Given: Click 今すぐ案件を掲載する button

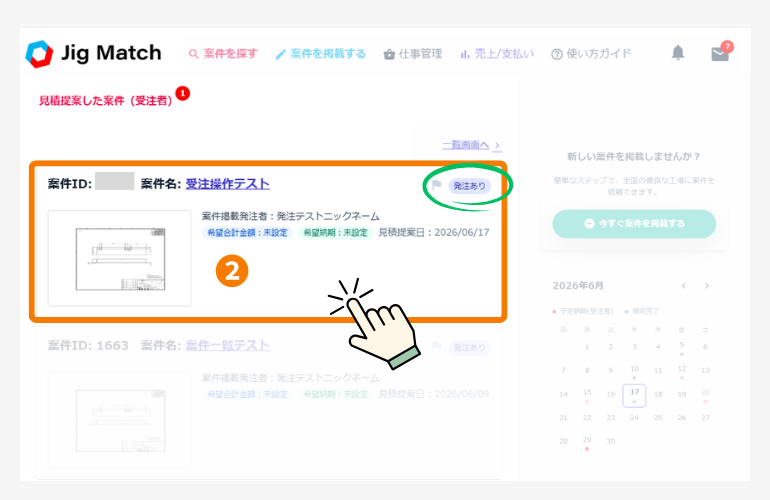Looking at the screenshot, I should click(634, 223).
